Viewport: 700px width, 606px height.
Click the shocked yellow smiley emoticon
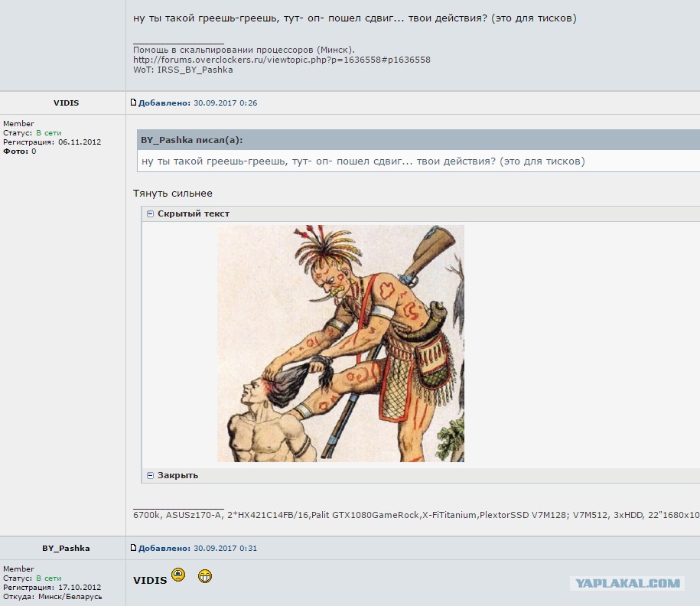178,575
